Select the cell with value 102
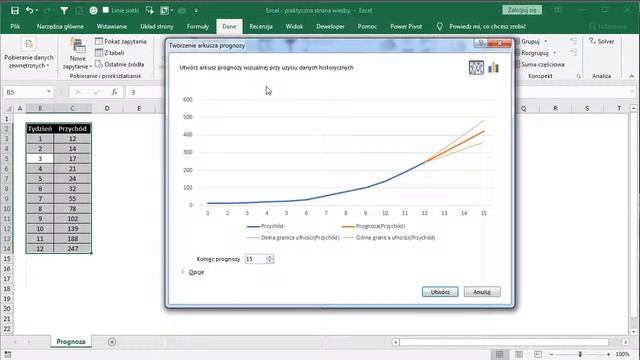This screenshot has height=360, width=640. [x=72, y=219]
